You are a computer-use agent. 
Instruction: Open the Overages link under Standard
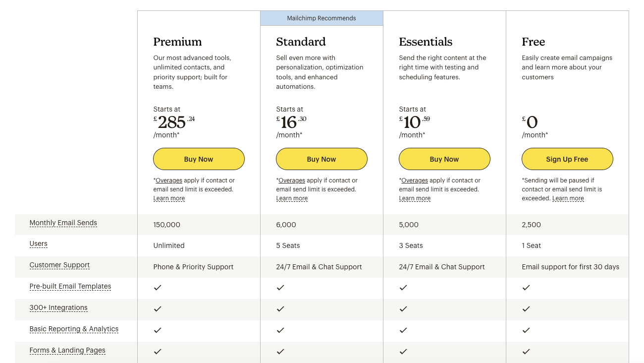point(292,181)
